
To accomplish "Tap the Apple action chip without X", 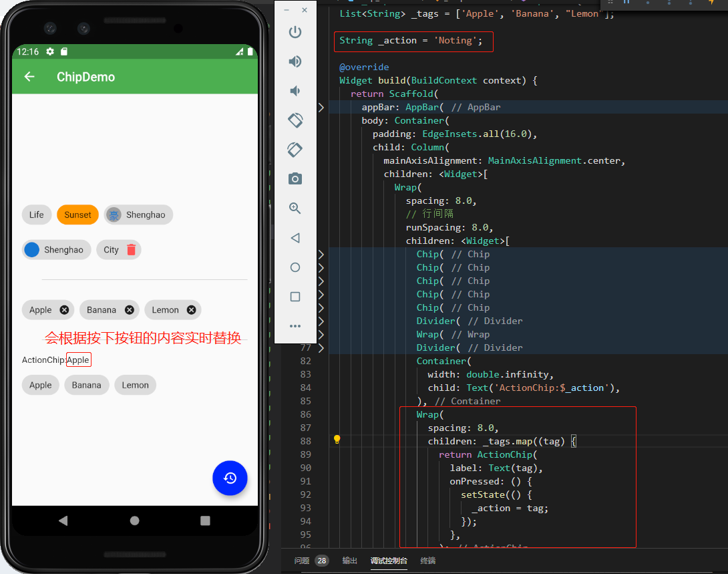I will click(40, 385).
